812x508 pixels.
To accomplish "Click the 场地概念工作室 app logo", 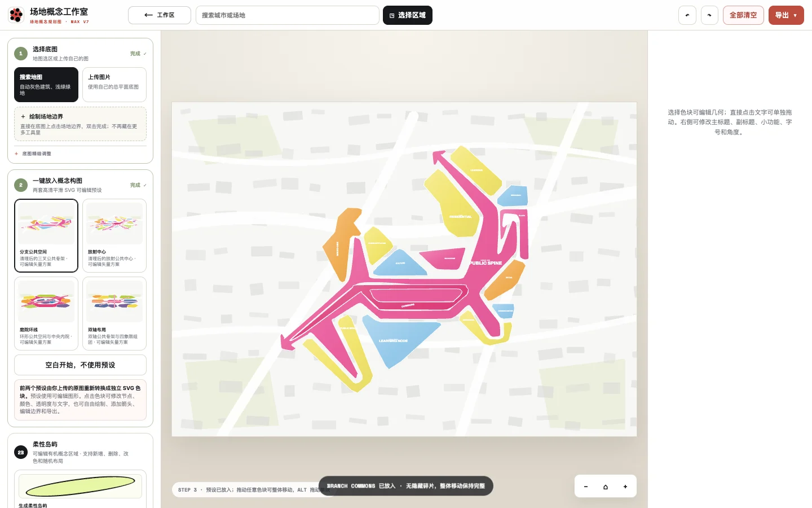I will (x=16, y=15).
